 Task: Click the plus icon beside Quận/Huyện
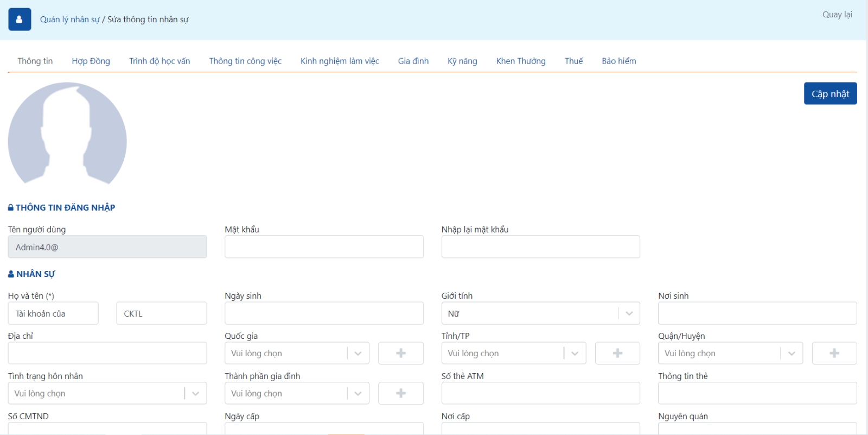[834, 353]
